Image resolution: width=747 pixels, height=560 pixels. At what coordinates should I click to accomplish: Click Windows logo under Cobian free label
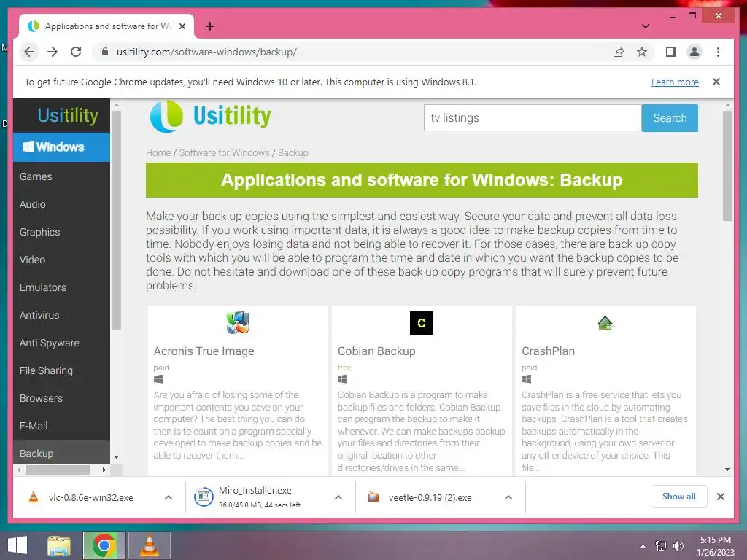(x=342, y=379)
